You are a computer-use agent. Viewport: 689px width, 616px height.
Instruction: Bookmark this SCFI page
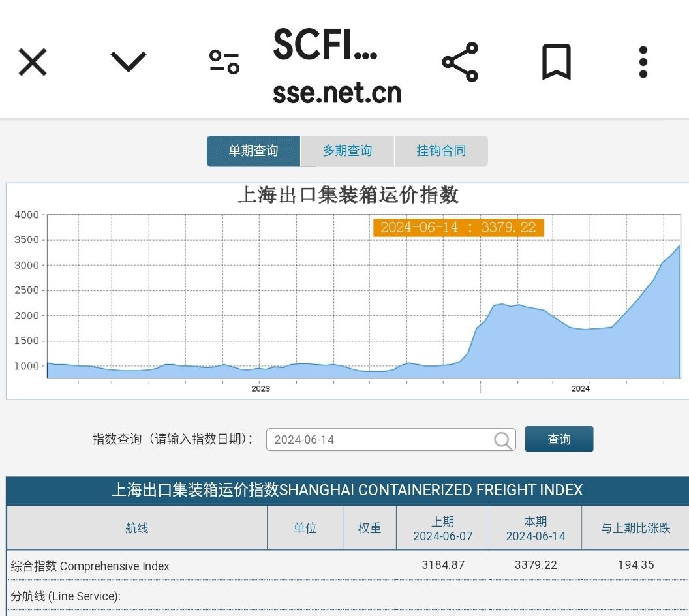pyautogui.click(x=555, y=61)
